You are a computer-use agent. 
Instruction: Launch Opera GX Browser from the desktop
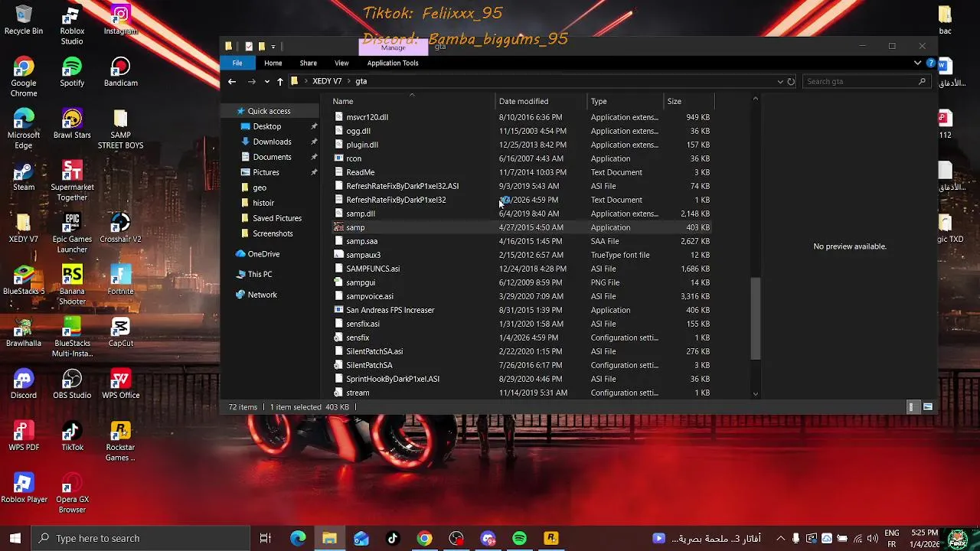72,494
